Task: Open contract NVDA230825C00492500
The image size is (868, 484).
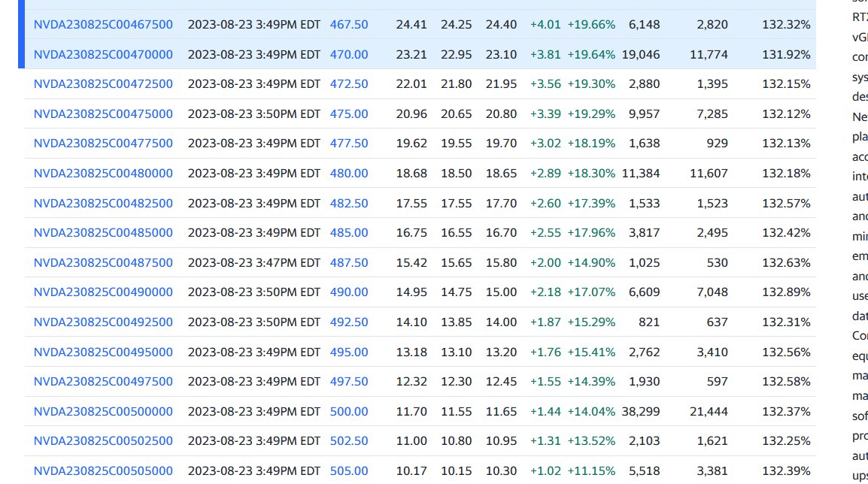Action: pos(103,322)
